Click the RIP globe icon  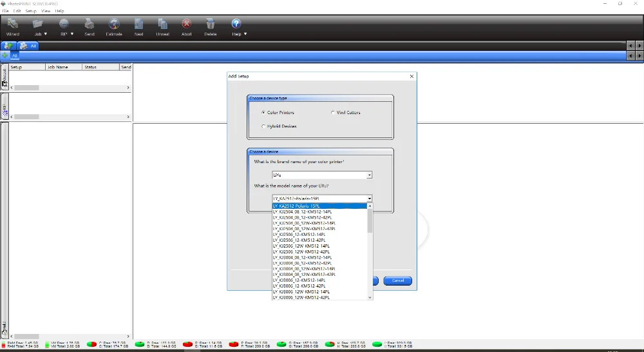(64, 24)
